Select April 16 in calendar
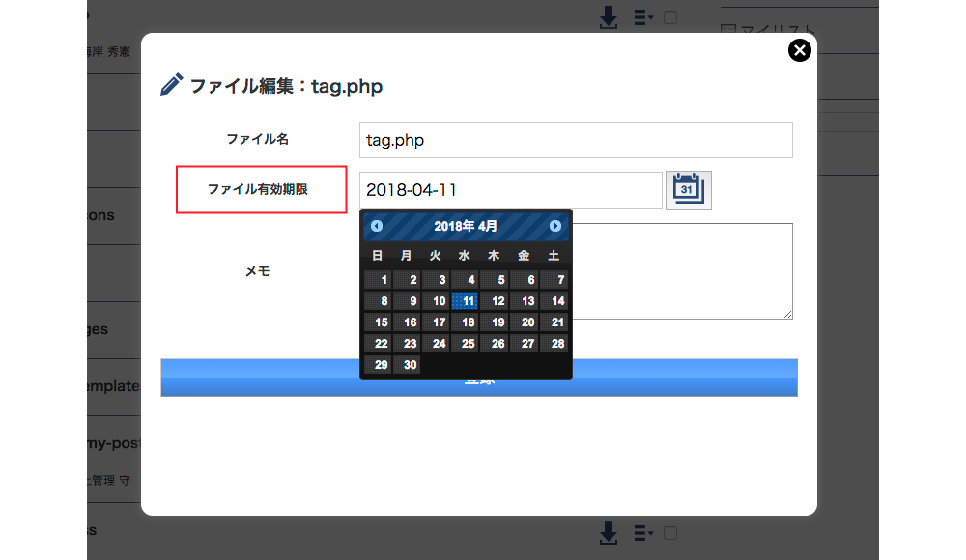 point(407,322)
